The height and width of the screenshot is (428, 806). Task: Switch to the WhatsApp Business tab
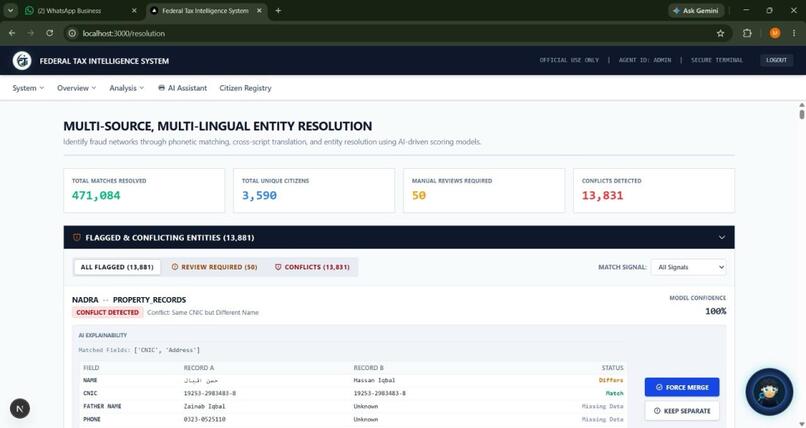81,10
